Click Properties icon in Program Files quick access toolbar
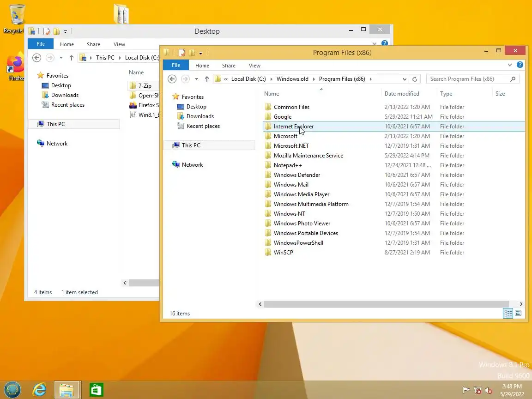532x399 pixels. (182, 53)
